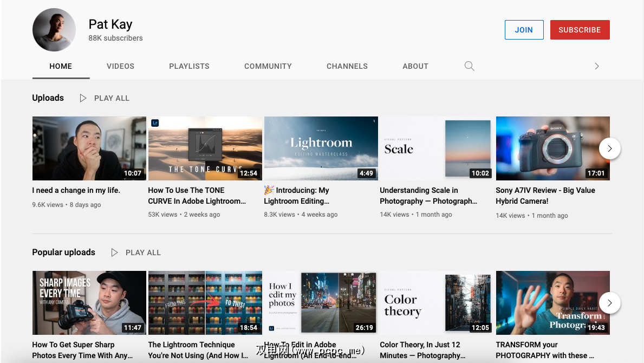The height and width of the screenshot is (363, 644).
Task: Open the Tone Curve video thumbnail
Action: pyautogui.click(x=205, y=148)
